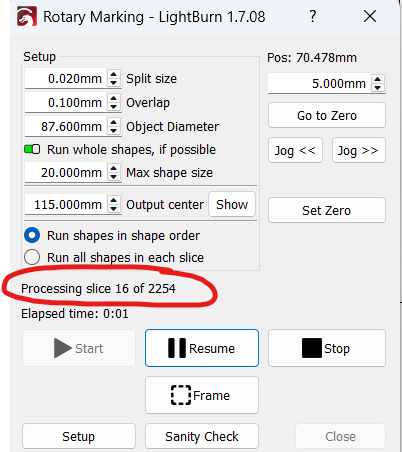Click the LightBurn app icon in title bar

pos(27,17)
